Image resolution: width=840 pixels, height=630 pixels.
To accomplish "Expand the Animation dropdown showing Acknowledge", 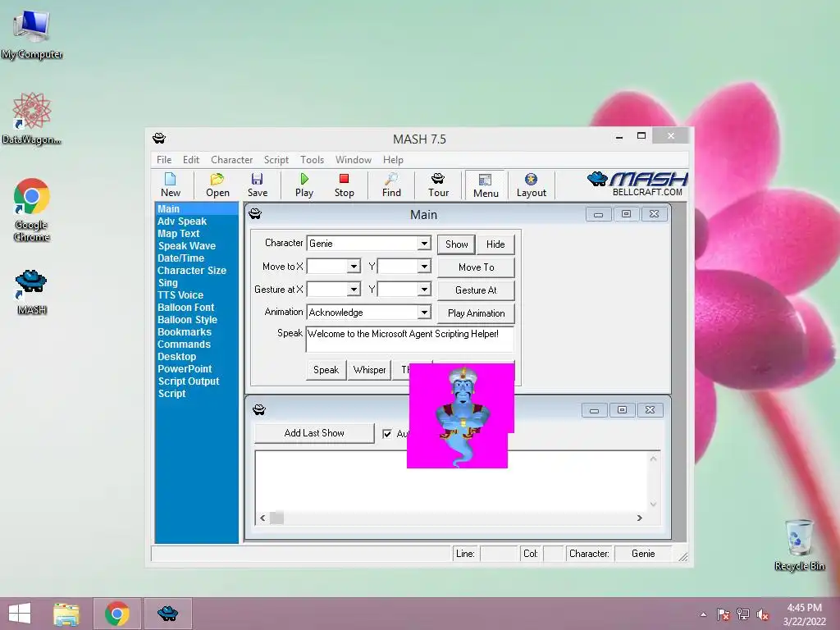I will pos(424,313).
